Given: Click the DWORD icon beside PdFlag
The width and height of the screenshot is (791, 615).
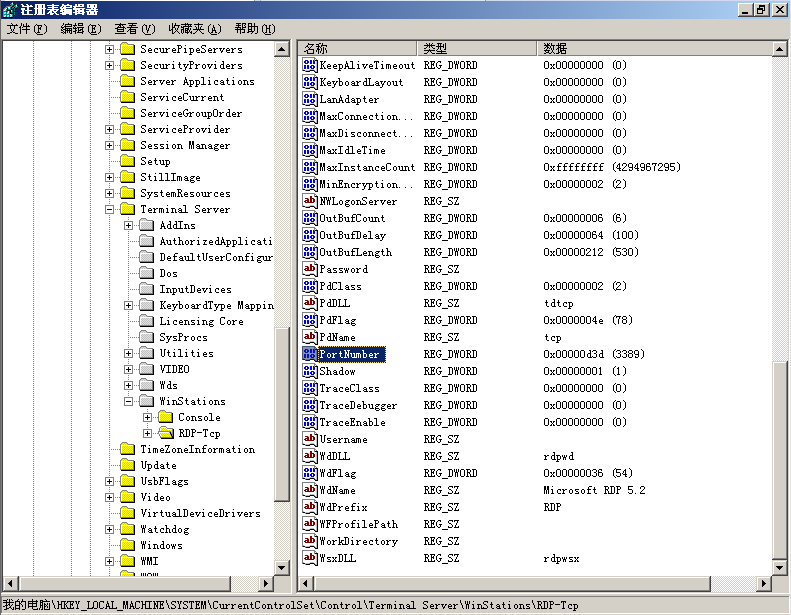Looking at the screenshot, I should click(x=309, y=320).
